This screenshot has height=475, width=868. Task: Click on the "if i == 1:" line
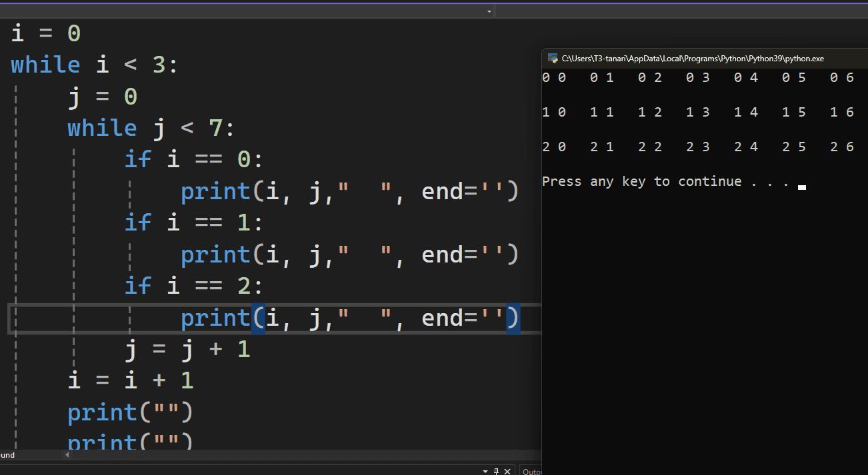point(194,223)
